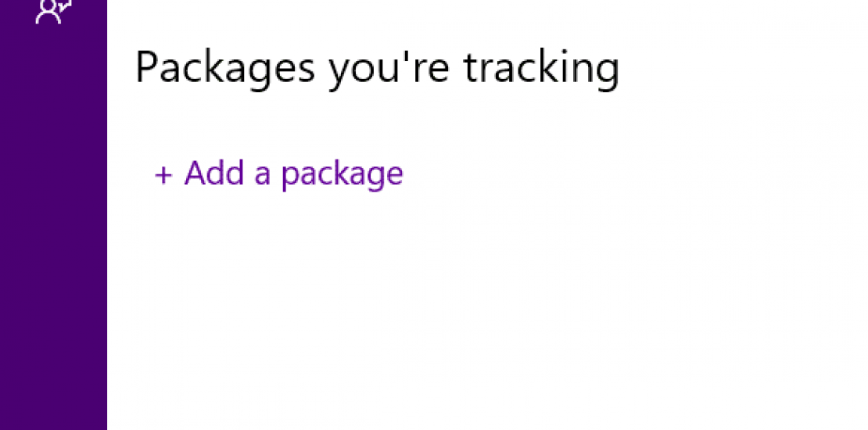Click white space between heading and link

point(313,121)
